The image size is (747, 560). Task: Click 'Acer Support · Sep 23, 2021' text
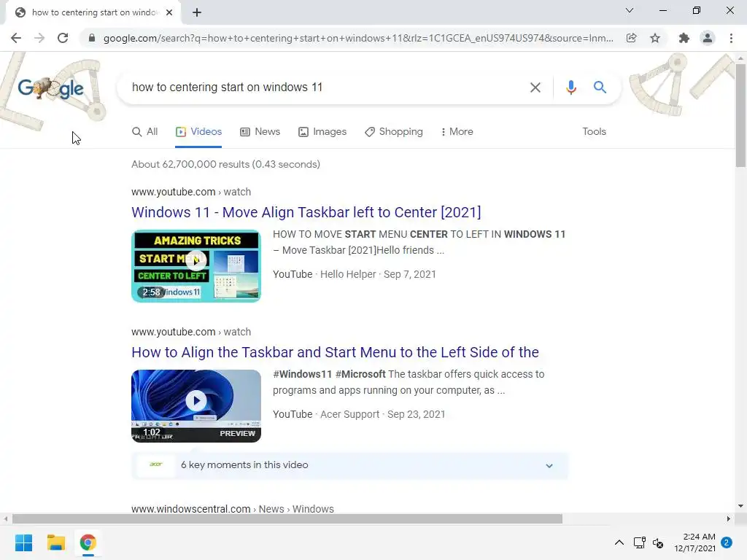[382, 414]
